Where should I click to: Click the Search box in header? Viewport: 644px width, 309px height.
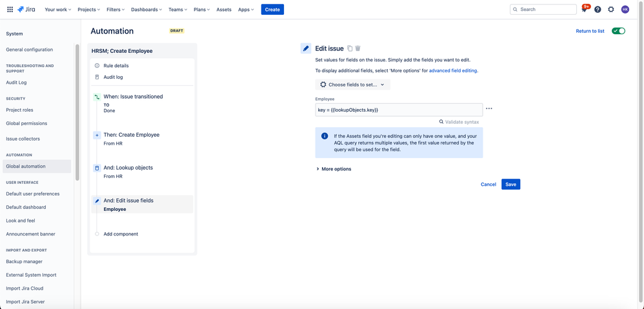coord(543,10)
